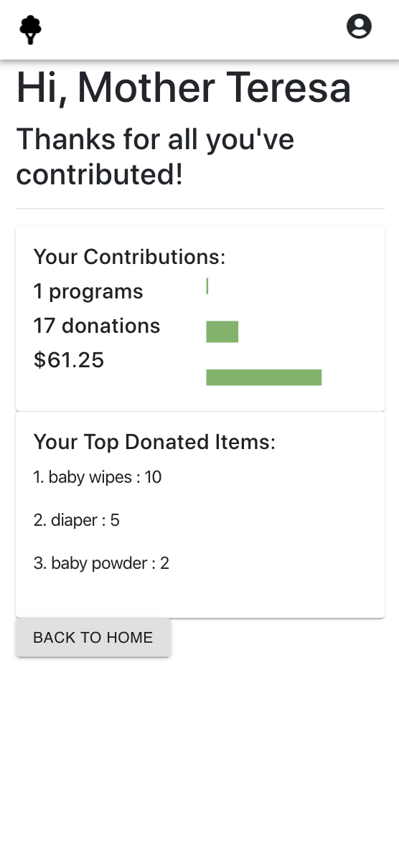This screenshot has width=399, height=868.
Task: Click the $61.25 amount green bar
Action: (x=264, y=377)
